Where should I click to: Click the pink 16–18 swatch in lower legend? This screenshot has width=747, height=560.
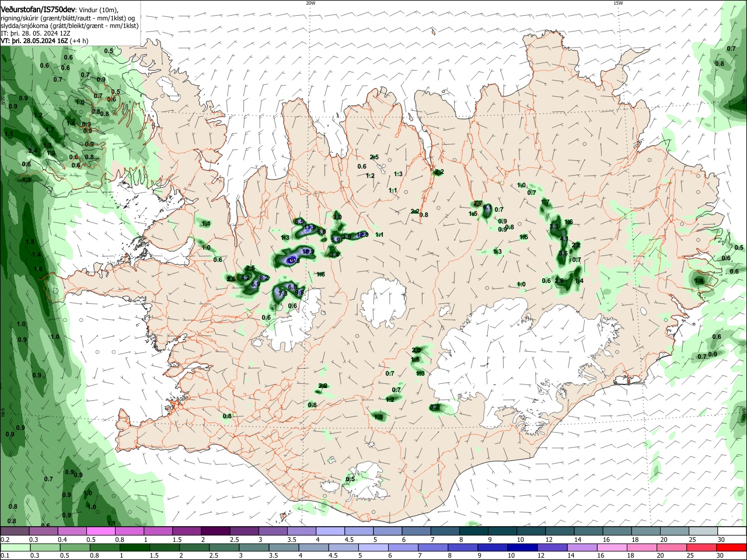611,548
